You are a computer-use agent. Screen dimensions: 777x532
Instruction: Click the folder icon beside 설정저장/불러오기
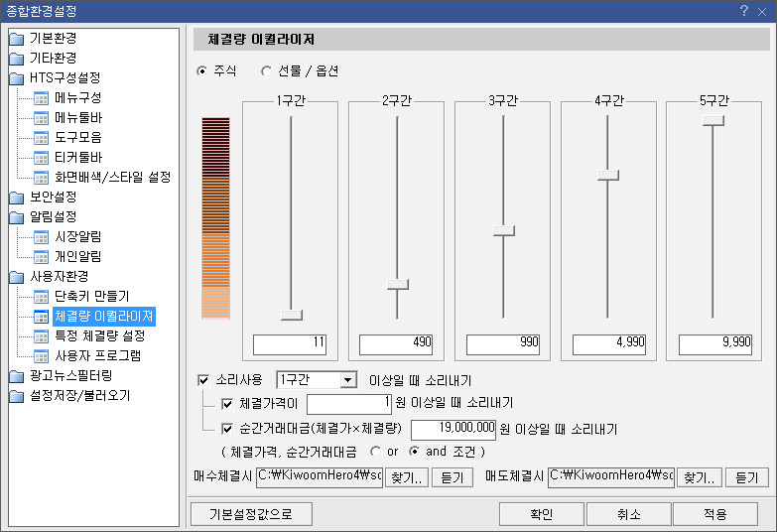click(16, 396)
